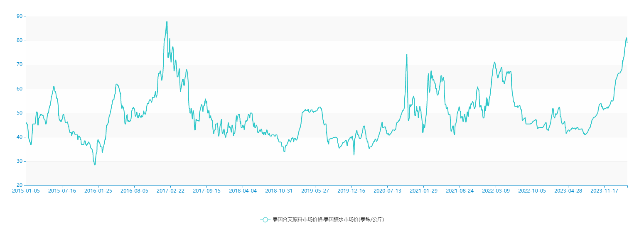644x227 pixels.
Task: Click the 2023-11-17 x-axis date label
Action: [604, 191]
